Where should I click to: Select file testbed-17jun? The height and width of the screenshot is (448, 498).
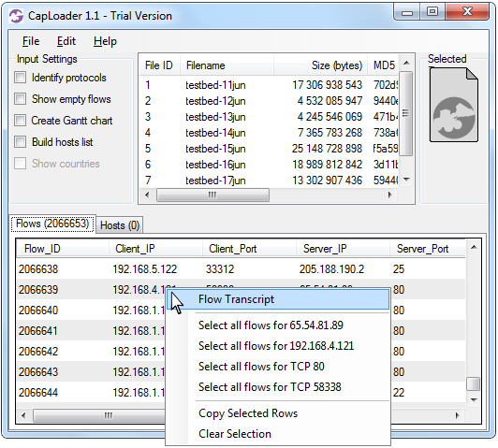pos(269,181)
